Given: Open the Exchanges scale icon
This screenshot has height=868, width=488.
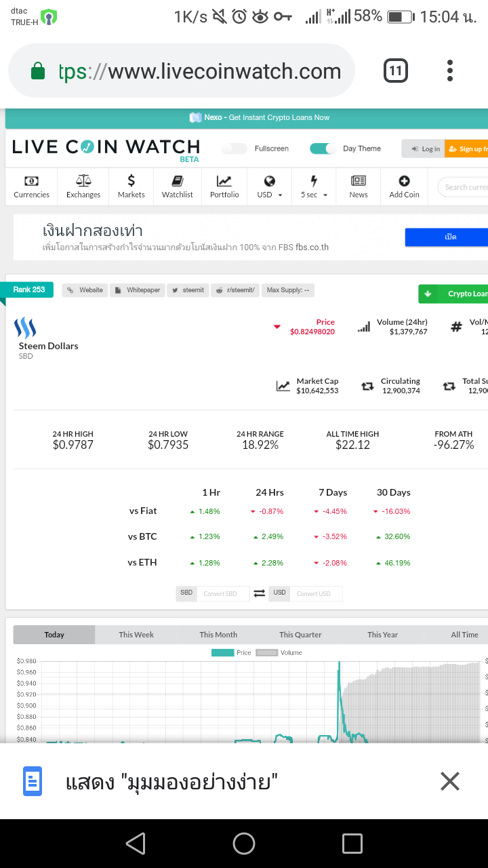Looking at the screenshot, I should [x=83, y=181].
